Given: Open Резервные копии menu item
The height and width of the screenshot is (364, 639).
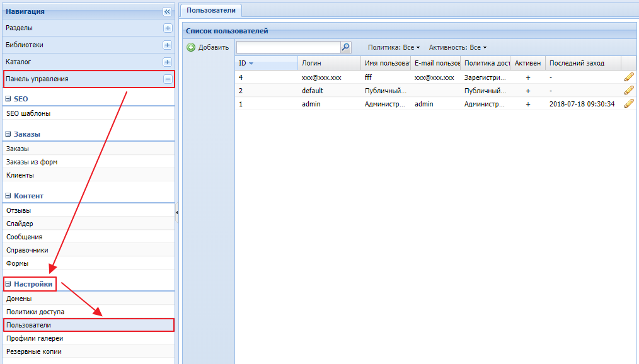Looking at the screenshot, I should point(34,351).
